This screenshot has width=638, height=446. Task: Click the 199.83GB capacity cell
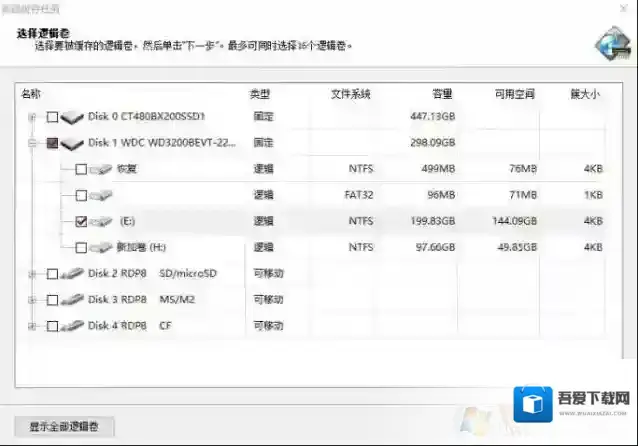click(433, 221)
